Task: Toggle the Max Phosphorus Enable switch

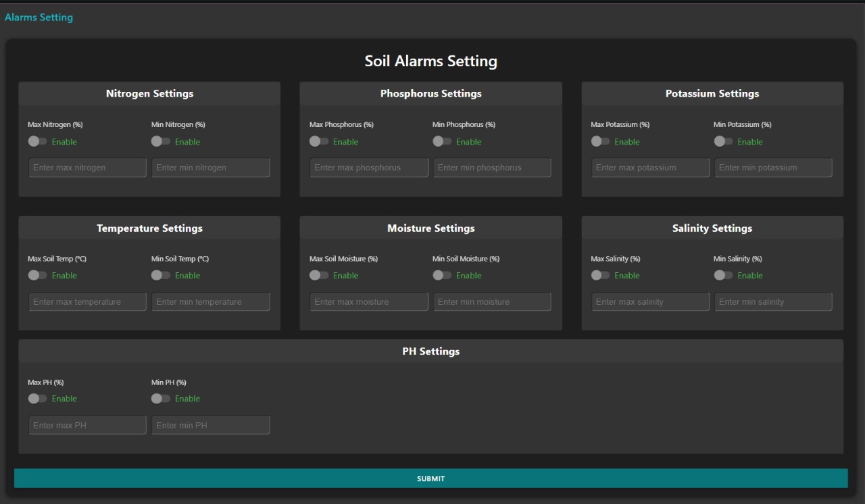Action: [x=319, y=141]
